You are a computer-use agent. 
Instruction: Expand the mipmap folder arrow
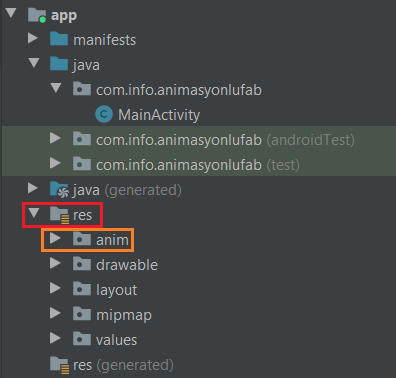pyautogui.click(x=55, y=313)
